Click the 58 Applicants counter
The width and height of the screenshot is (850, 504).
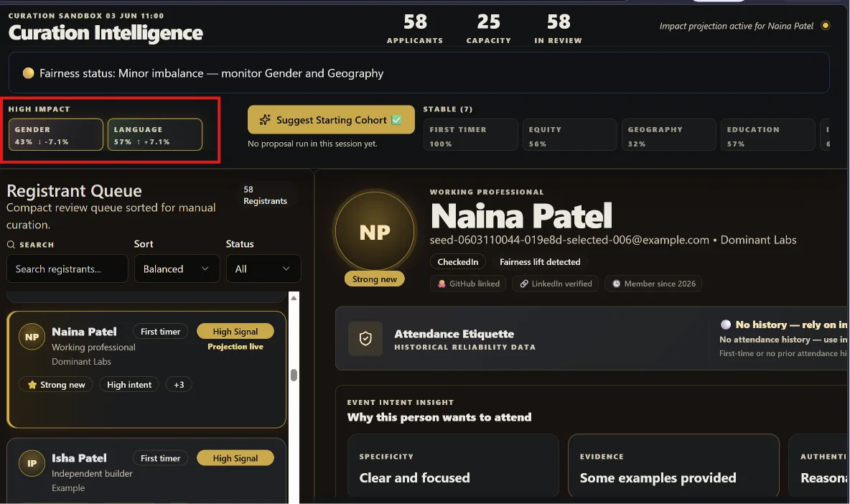click(x=415, y=29)
